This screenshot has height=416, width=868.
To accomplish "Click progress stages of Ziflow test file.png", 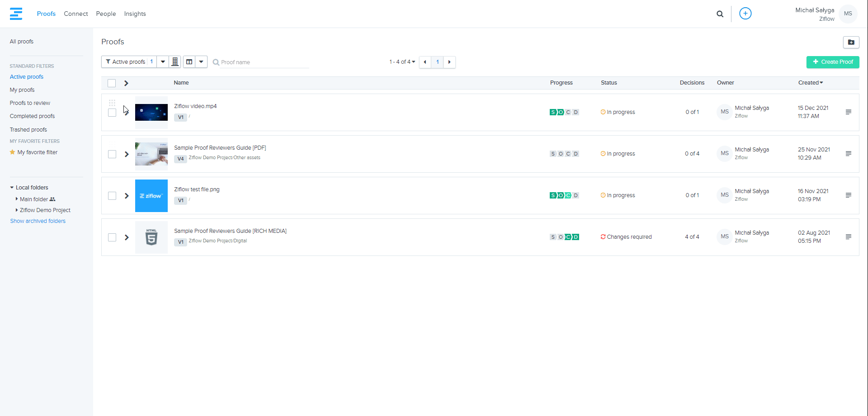I will tap(564, 195).
